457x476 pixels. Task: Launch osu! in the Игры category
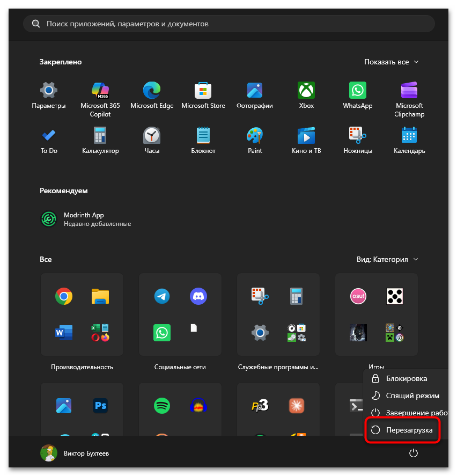358,296
